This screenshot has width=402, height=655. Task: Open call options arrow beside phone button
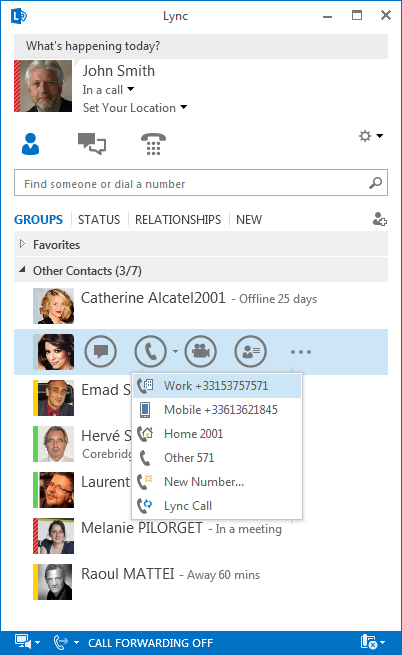click(175, 351)
